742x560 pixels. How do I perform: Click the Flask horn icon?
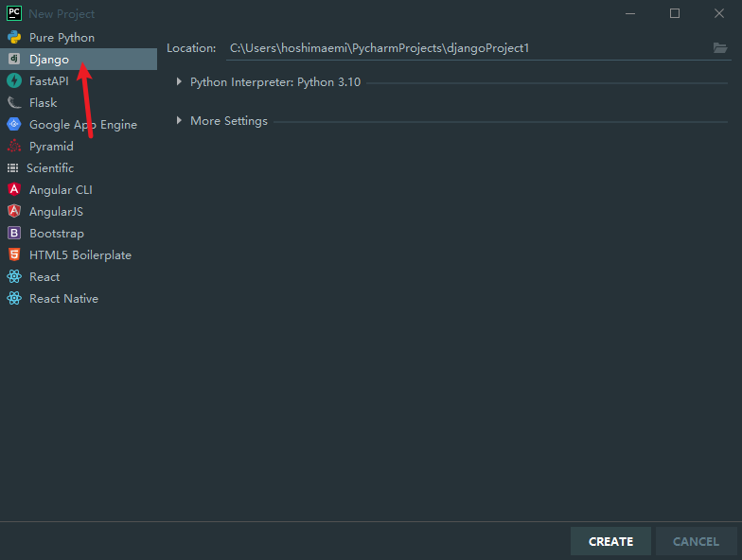click(x=14, y=102)
